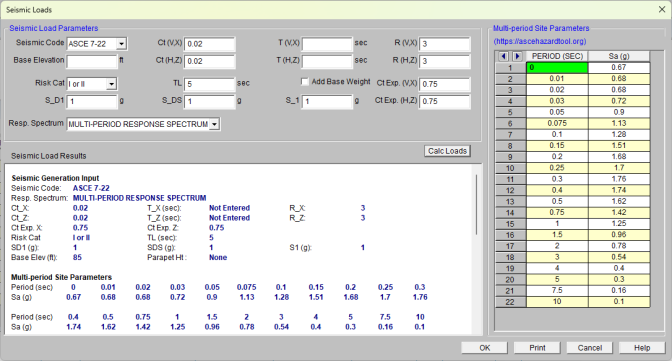Viewport: 672px width, 361px height.
Task: Open the Seismic Code dropdown
Action: click(x=122, y=44)
